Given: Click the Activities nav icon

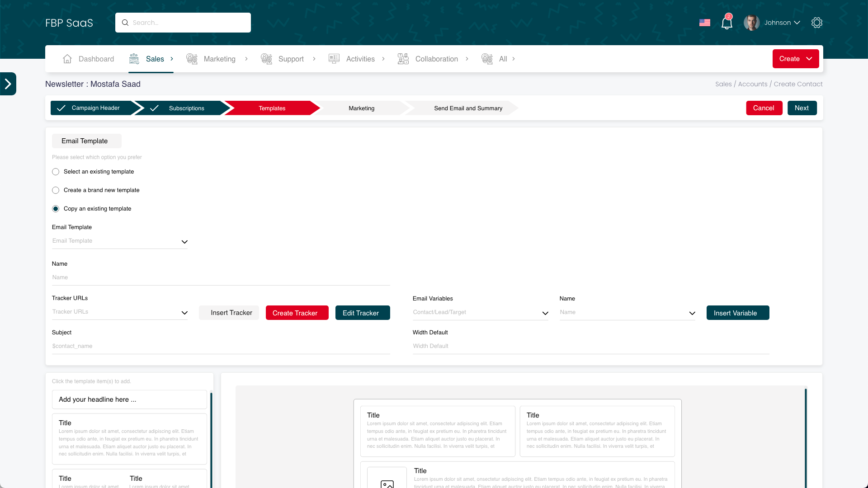Looking at the screenshot, I should point(334,59).
